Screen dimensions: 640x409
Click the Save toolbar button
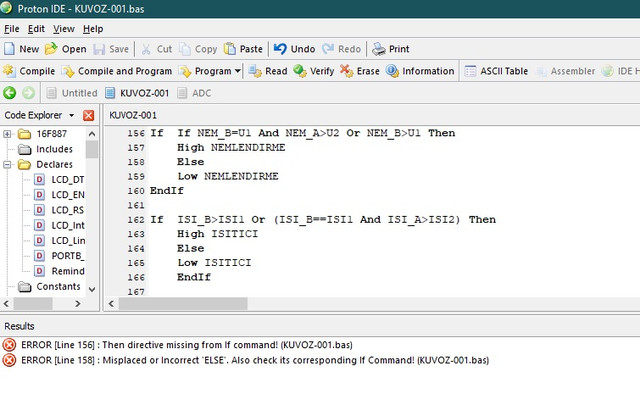[111, 49]
